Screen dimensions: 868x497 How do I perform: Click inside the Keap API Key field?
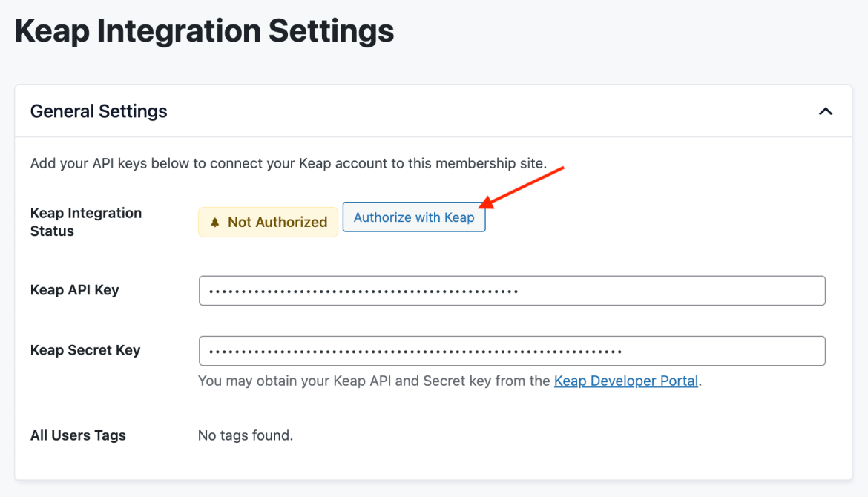[512, 290]
